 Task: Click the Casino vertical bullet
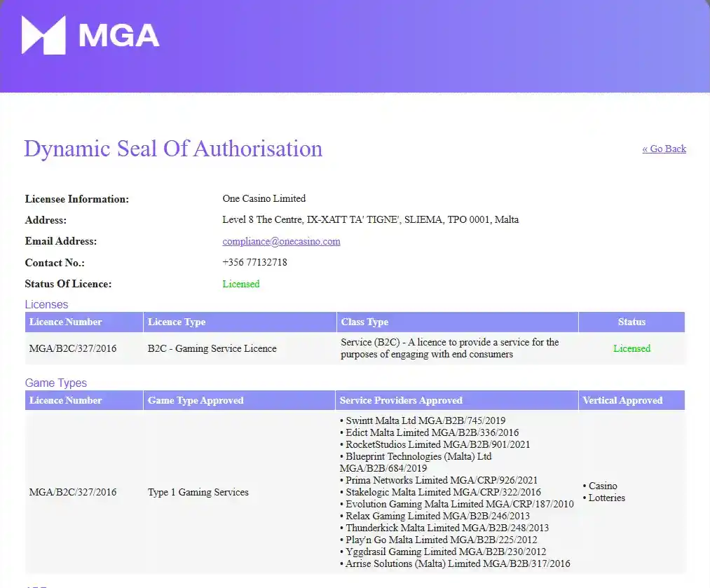600,486
